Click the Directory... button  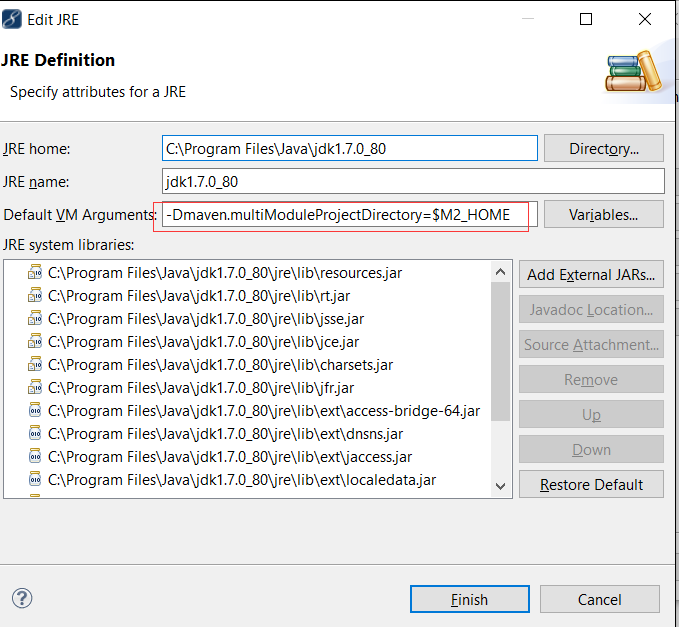(604, 149)
